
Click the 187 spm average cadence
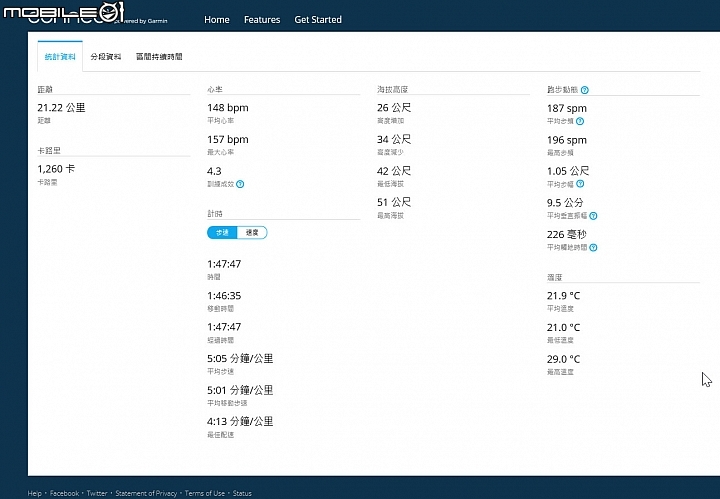(x=567, y=108)
